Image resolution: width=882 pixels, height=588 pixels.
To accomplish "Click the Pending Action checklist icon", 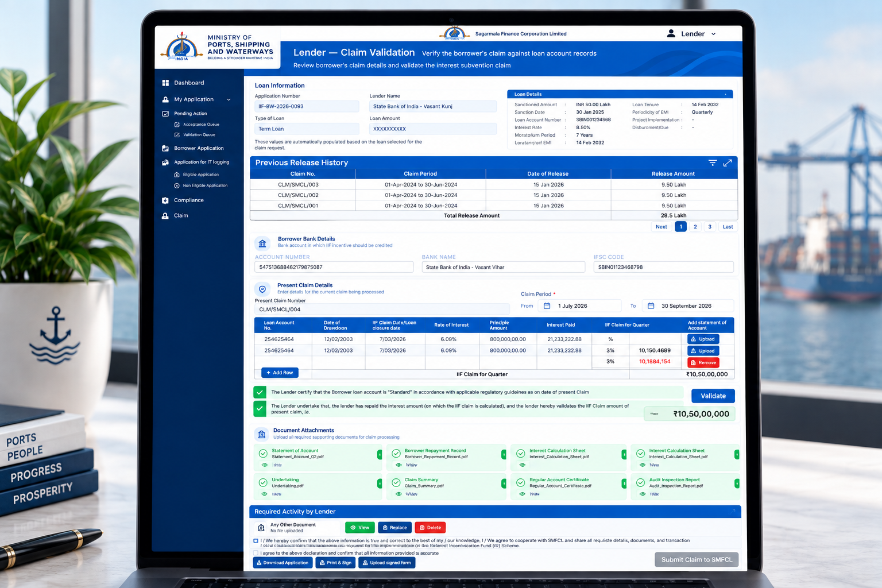I will click(165, 114).
